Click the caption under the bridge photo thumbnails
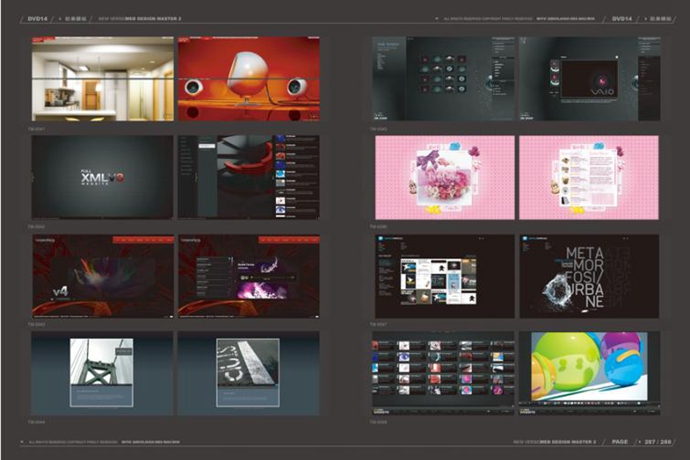 [x=37, y=422]
